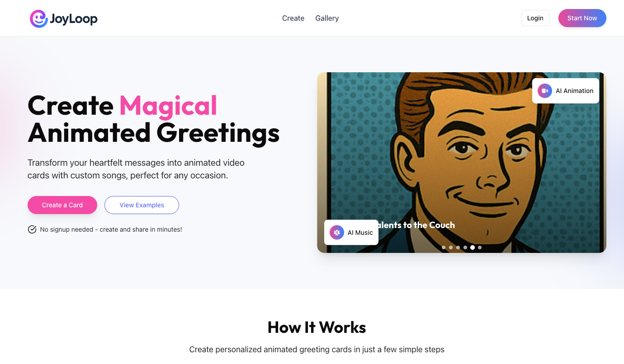
Task: Click the Start Now gradient button
Action: [582, 18]
